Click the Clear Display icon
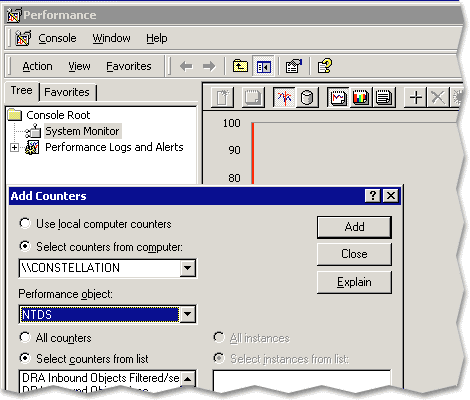Viewport: 470px width, 400px height. [x=253, y=98]
